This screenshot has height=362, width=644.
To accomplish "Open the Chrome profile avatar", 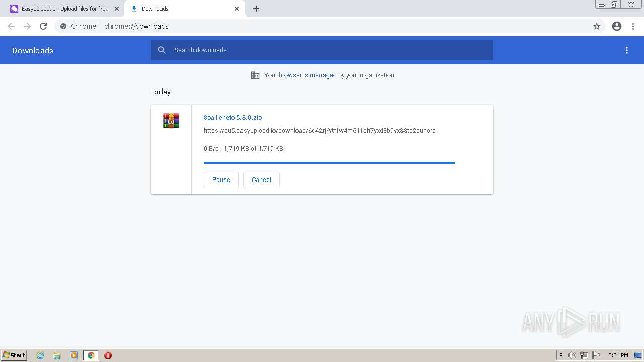I will 617,26.
